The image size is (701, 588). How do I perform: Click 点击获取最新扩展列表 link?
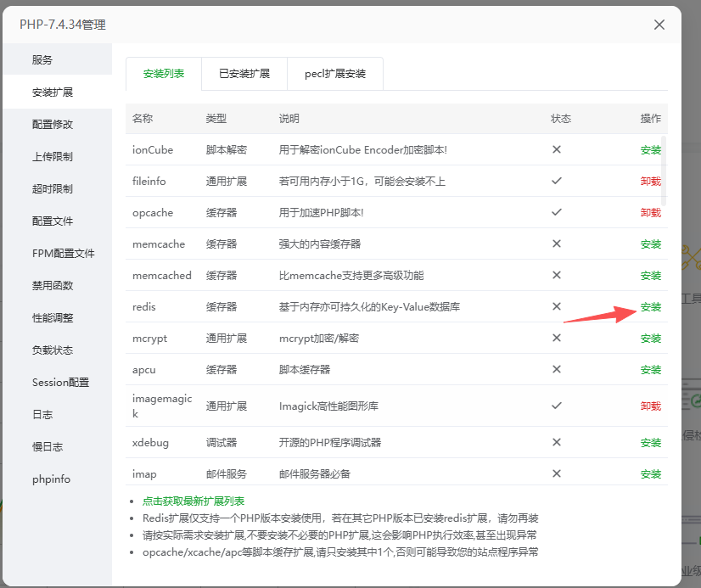[x=193, y=501]
